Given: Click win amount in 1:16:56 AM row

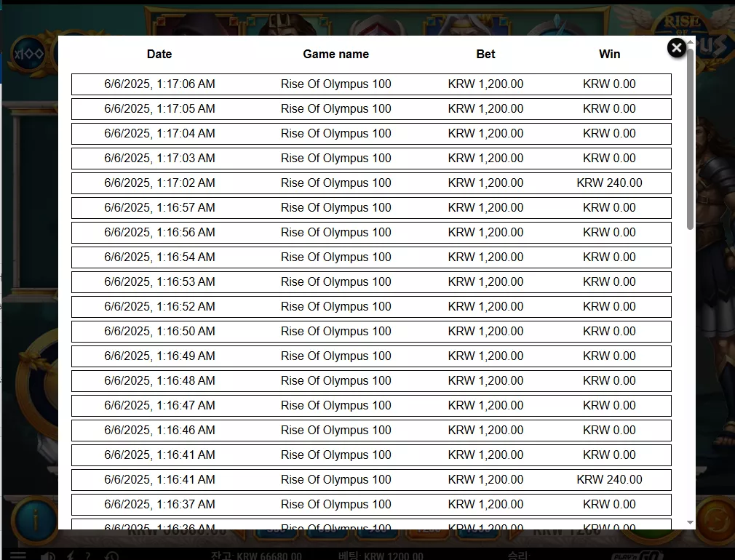Looking at the screenshot, I should [x=609, y=233].
